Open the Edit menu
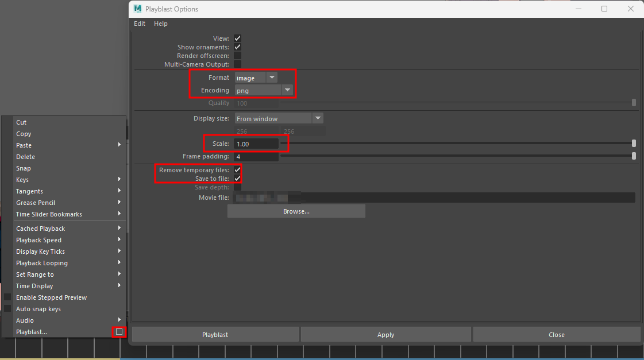 140,24
